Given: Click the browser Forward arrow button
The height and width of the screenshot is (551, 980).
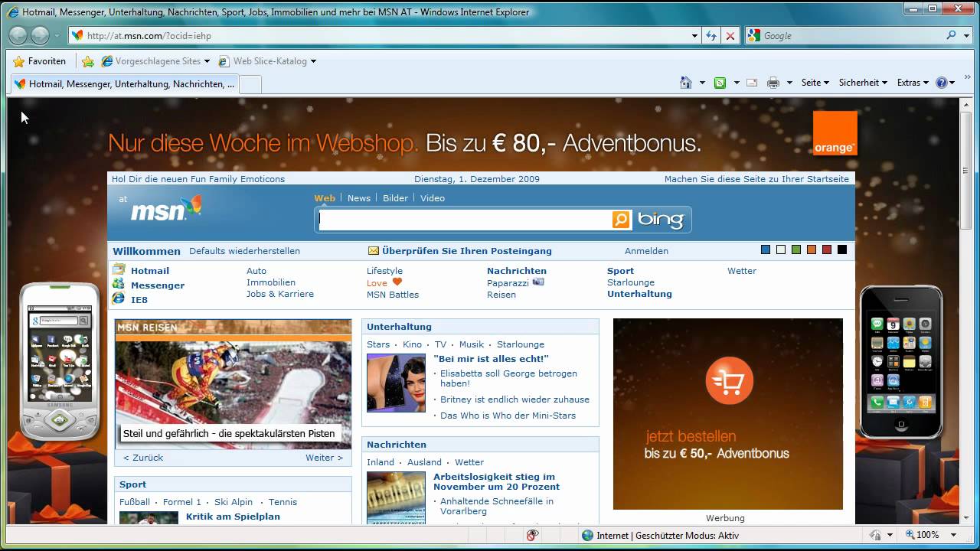Looking at the screenshot, I should coord(40,35).
